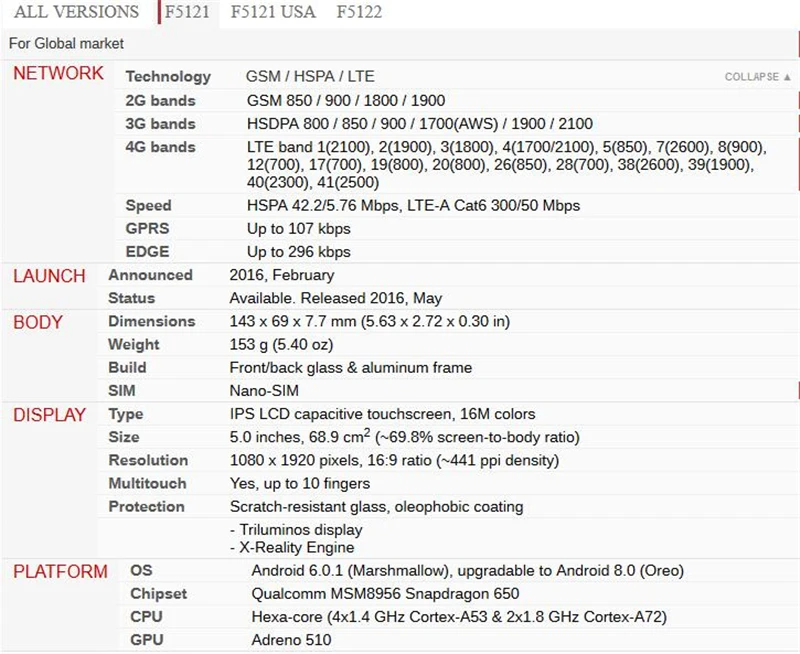Click the Weight label
The image size is (800, 654).
[134, 344]
